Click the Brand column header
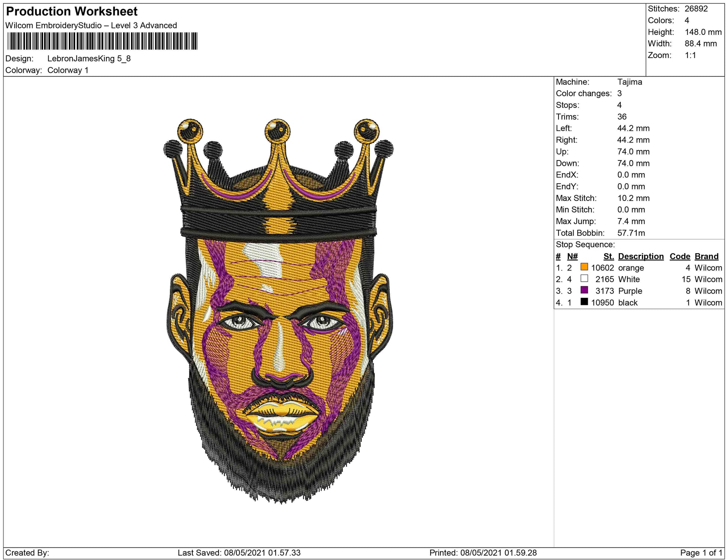The width and height of the screenshot is (728, 560). (x=706, y=256)
